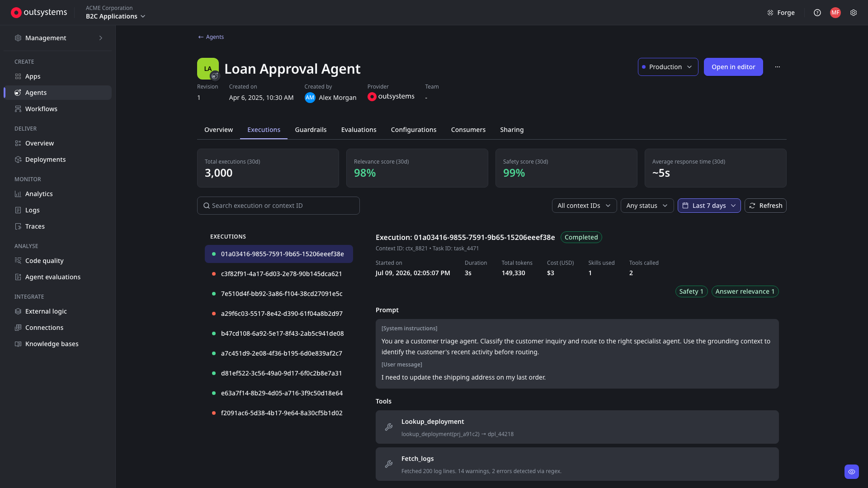Click the Safety 1 badge
The width and height of the screenshot is (868, 488).
tap(691, 291)
